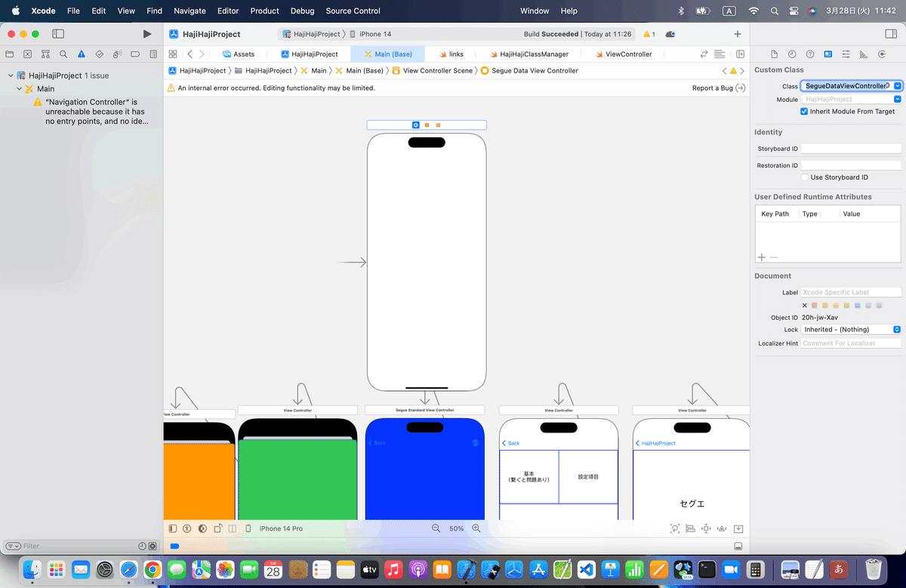
Task: Toggle recent files filter in navigator
Action: click(142, 546)
